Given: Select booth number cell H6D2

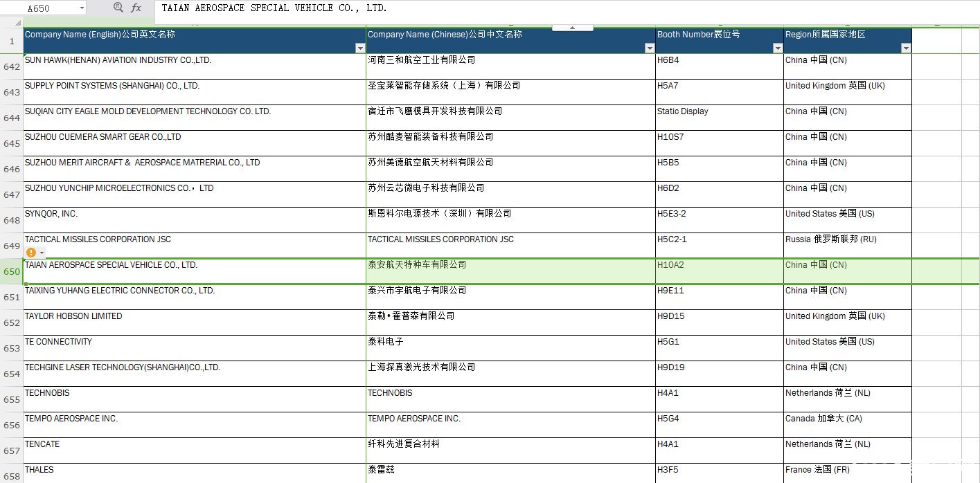Looking at the screenshot, I should pos(720,194).
